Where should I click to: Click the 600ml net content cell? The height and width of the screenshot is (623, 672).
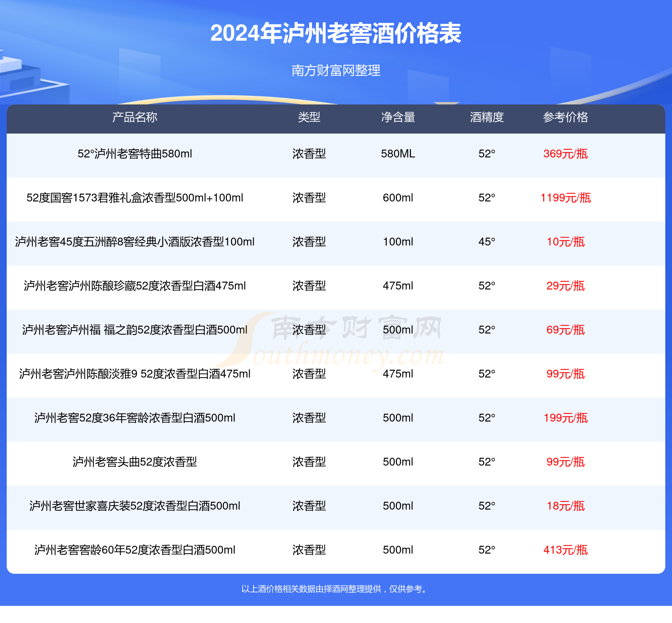398,198
